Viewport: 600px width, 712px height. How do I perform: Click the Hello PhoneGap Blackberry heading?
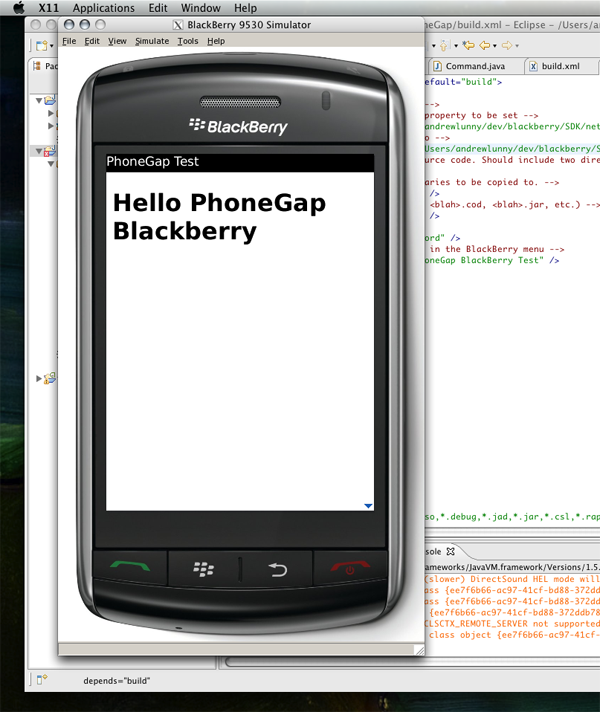[219, 217]
